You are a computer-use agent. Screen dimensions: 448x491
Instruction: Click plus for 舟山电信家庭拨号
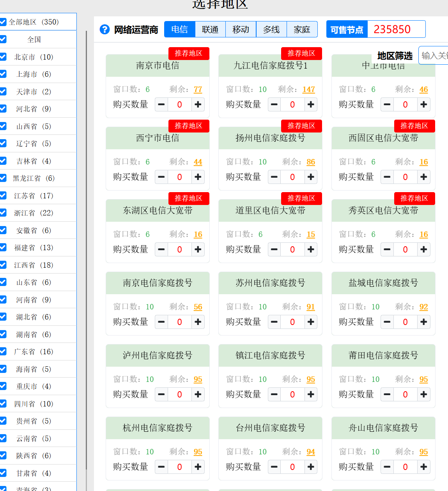tap(423, 467)
